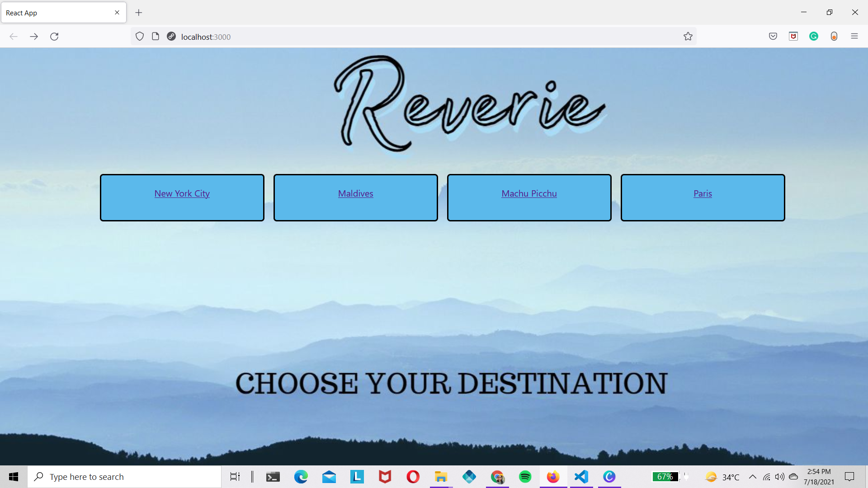868x488 pixels.
Task: Show hidden system tray icons chevron
Action: (x=752, y=477)
